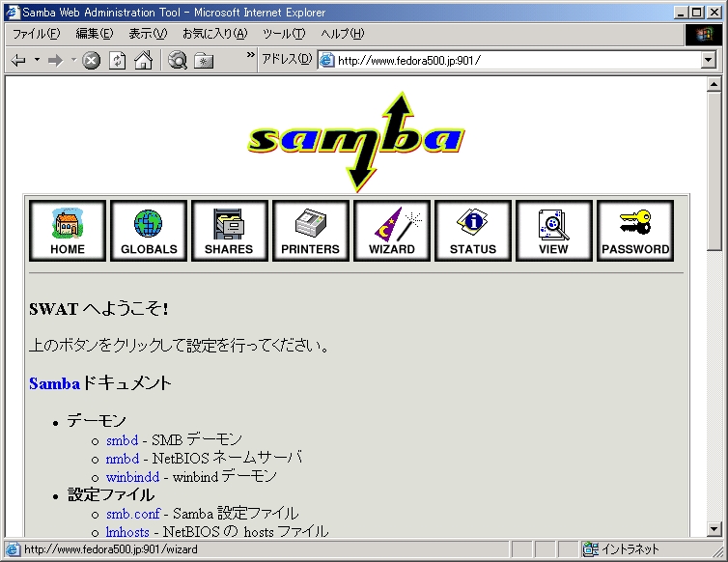Screen dimensions: 728x562
Task: Open the Back history dropdown arrow
Action: tap(37, 60)
